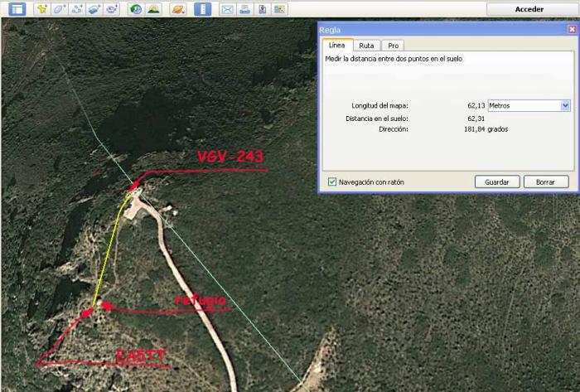The height and width of the screenshot is (392, 580).
Task: Switch planets with the Saturn icon
Action: 178,9
